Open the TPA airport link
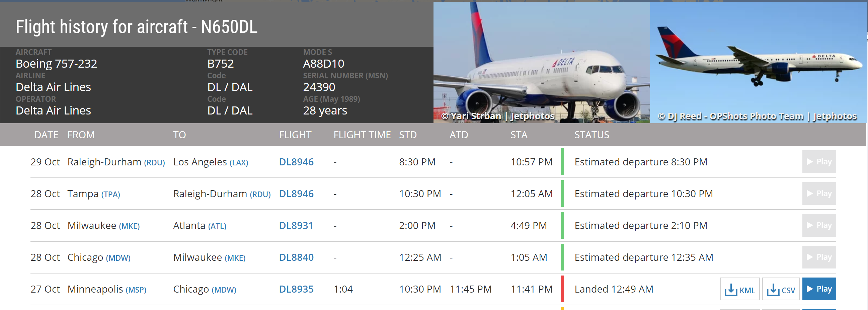Viewport: 868px width, 310px height. click(x=110, y=195)
